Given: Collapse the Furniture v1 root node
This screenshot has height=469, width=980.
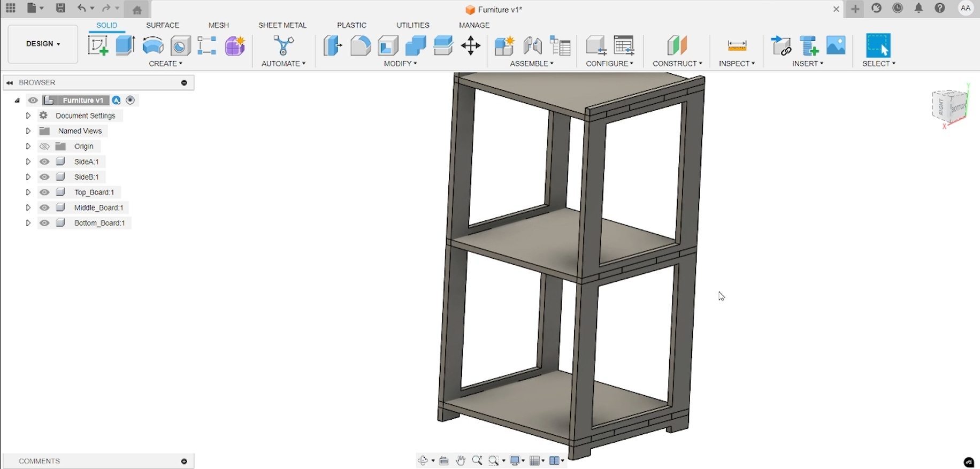Looking at the screenshot, I should click(x=17, y=101).
